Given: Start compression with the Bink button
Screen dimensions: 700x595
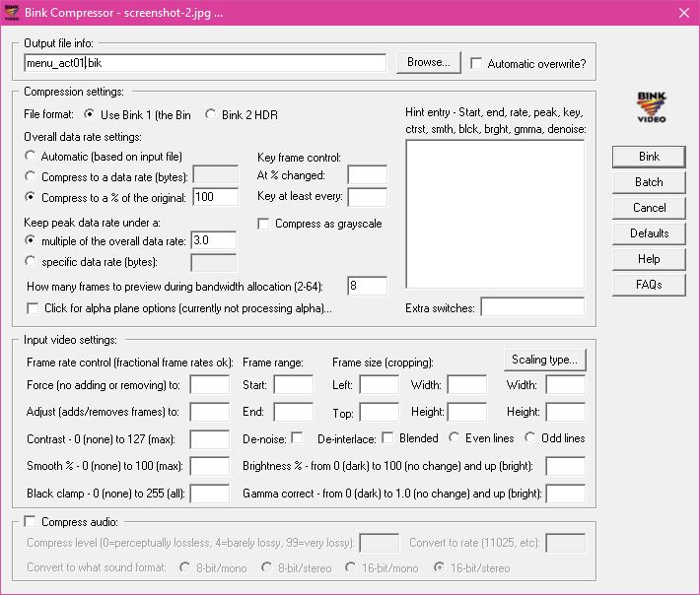Looking at the screenshot, I should (x=649, y=157).
